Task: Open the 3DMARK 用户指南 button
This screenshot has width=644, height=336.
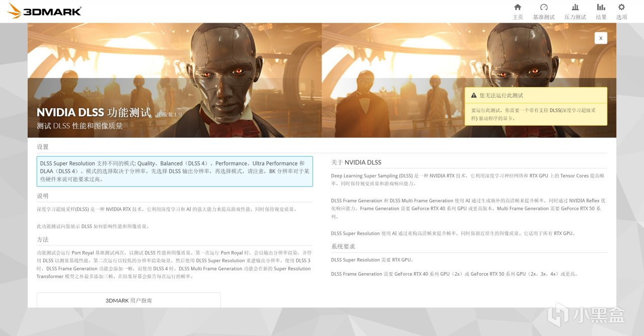Action: (x=129, y=300)
